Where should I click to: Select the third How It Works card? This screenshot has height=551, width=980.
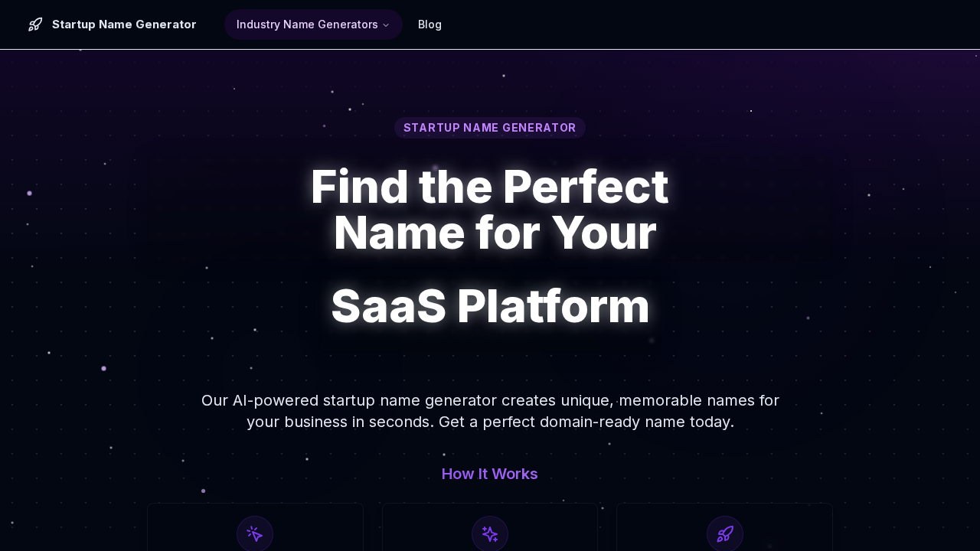click(724, 527)
